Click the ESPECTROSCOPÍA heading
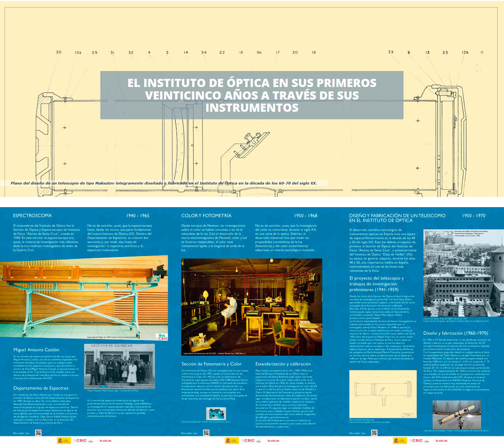The width and height of the screenshot is (504, 445). 33,216
